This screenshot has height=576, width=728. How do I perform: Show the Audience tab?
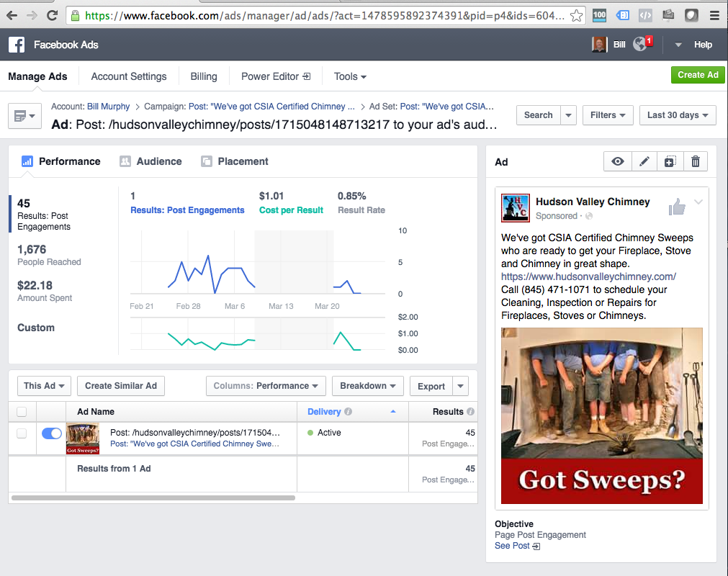(x=150, y=161)
